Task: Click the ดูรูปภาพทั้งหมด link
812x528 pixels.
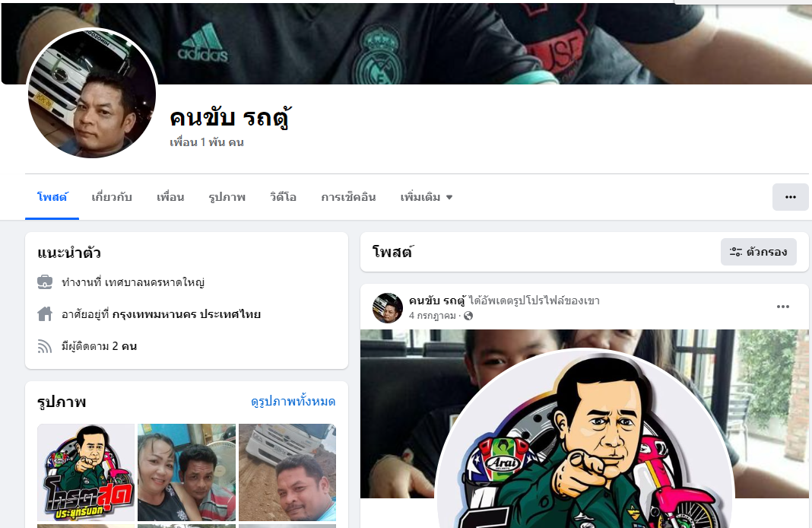Action: point(293,402)
